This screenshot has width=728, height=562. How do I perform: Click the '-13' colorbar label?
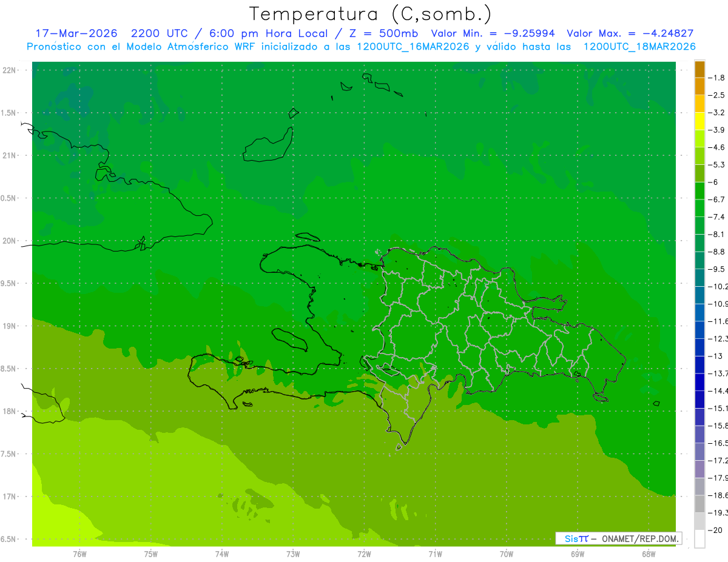pyautogui.click(x=715, y=356)
